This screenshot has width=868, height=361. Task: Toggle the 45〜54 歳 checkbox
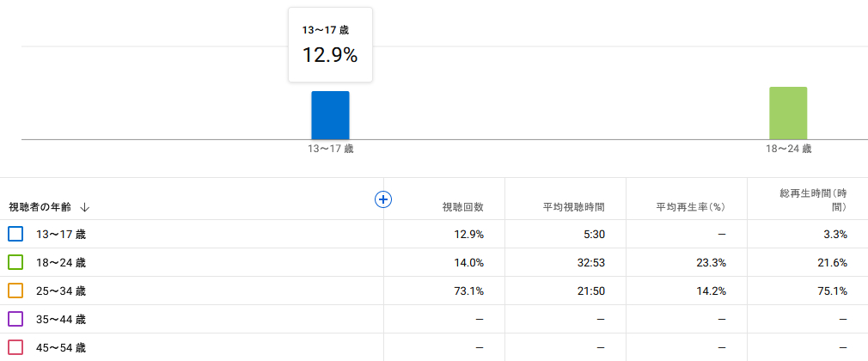click(15, 348)
